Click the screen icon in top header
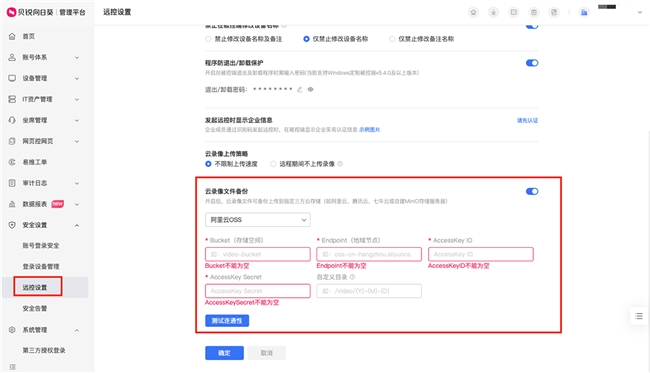The image size is (650, 373). (x=514, y=12)
